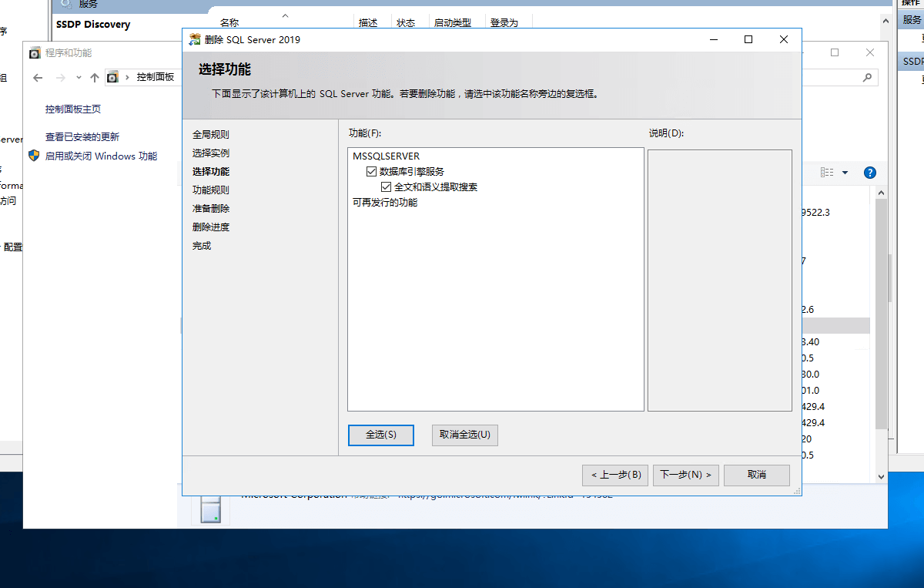Click the shield icon beside 启用或关闭 Windows 功能
This screenshot has width=924, height=588.
pyautogui.click(x=34, y=156)
